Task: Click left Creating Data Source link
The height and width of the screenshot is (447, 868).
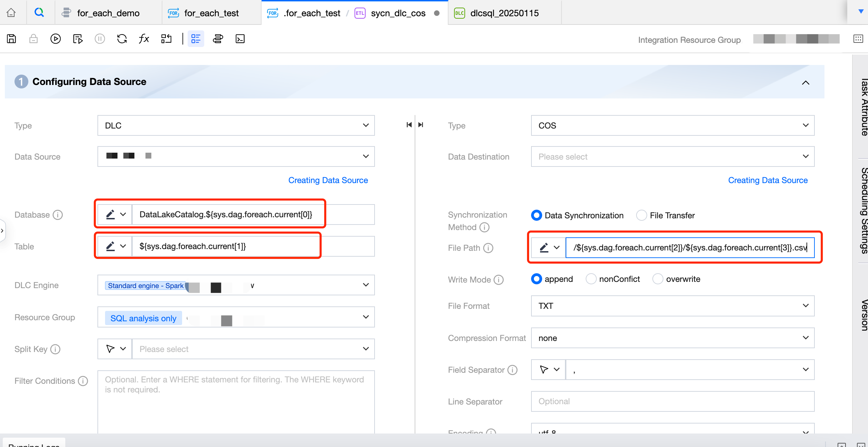Action: click(x=328, y=180)
